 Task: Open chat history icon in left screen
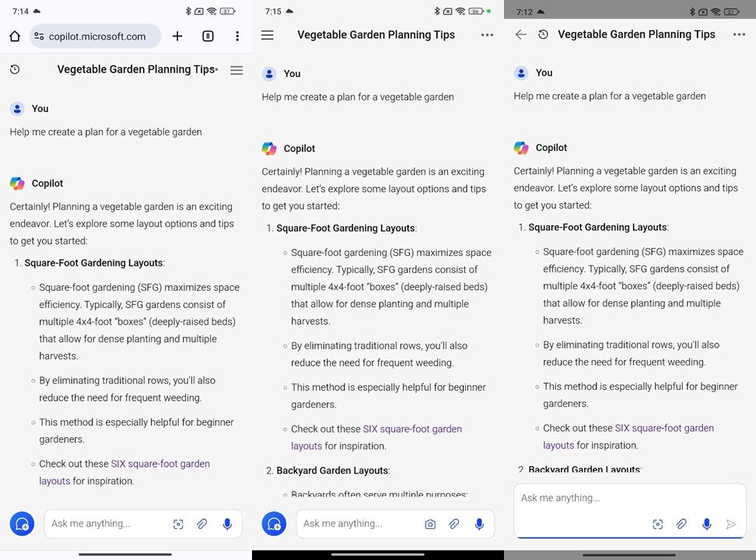[x=15, y=69]
